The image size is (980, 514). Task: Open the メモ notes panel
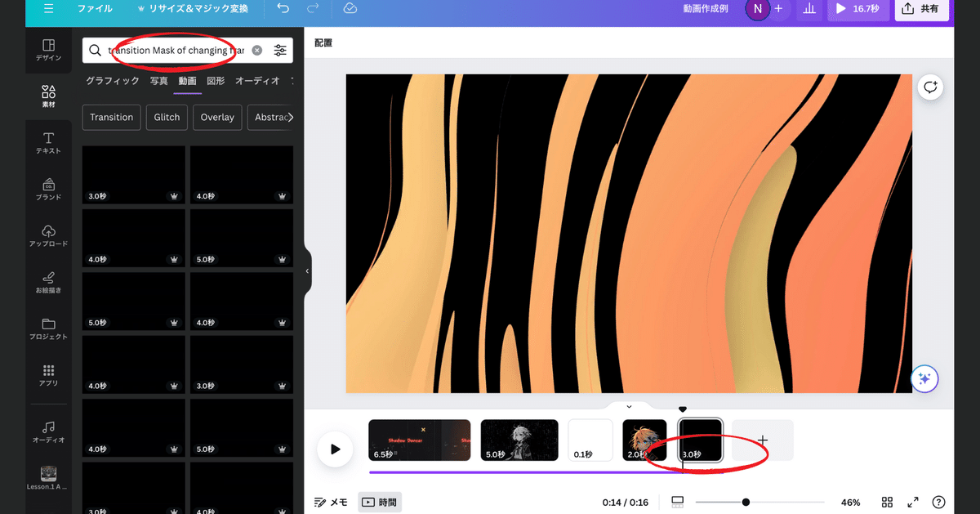coord(331,503)
